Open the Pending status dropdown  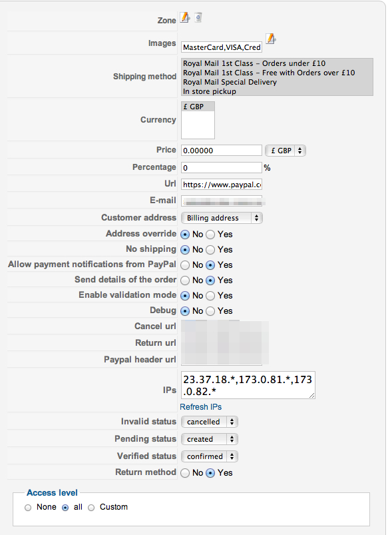coord(210,439)
